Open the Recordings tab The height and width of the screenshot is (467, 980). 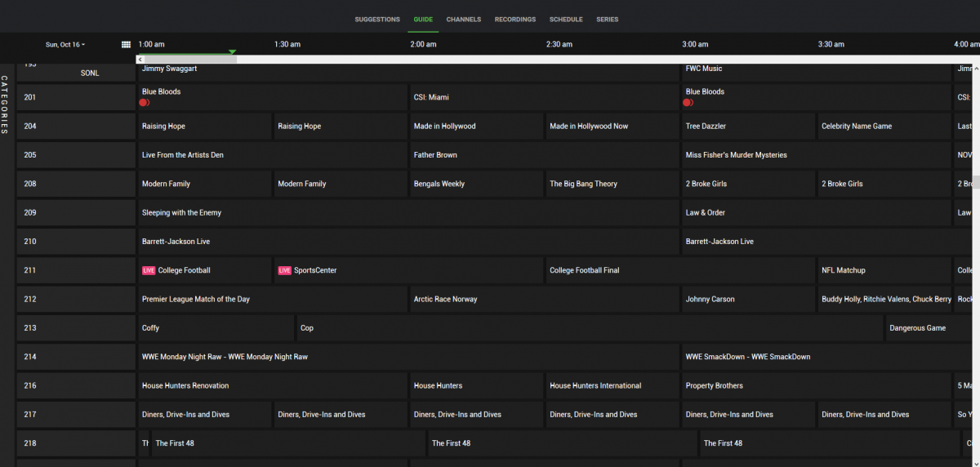pyautogui.click(x=515, y=20)
